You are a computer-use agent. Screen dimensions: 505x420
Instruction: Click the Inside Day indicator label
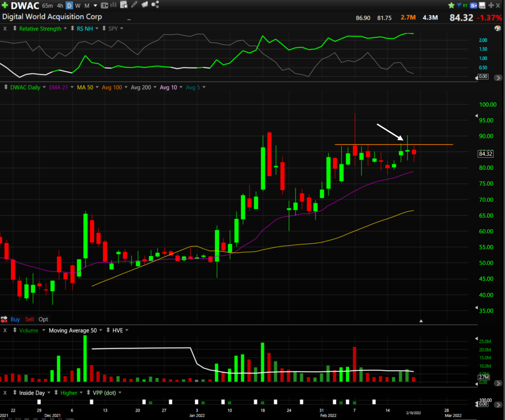pos(32,393)
